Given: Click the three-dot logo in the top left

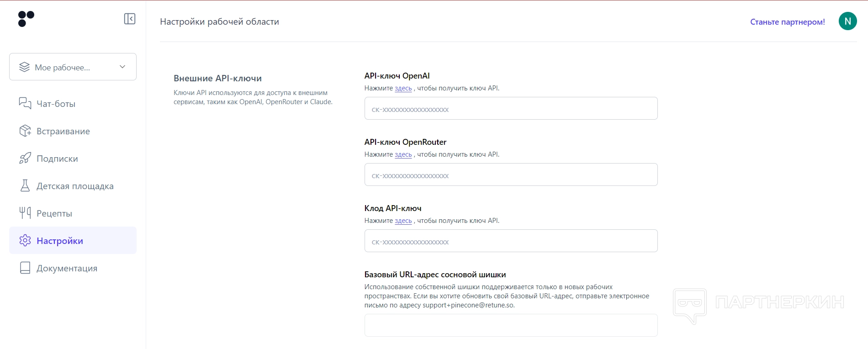Looking at the screenshot, I should click(x=26, y=19).
